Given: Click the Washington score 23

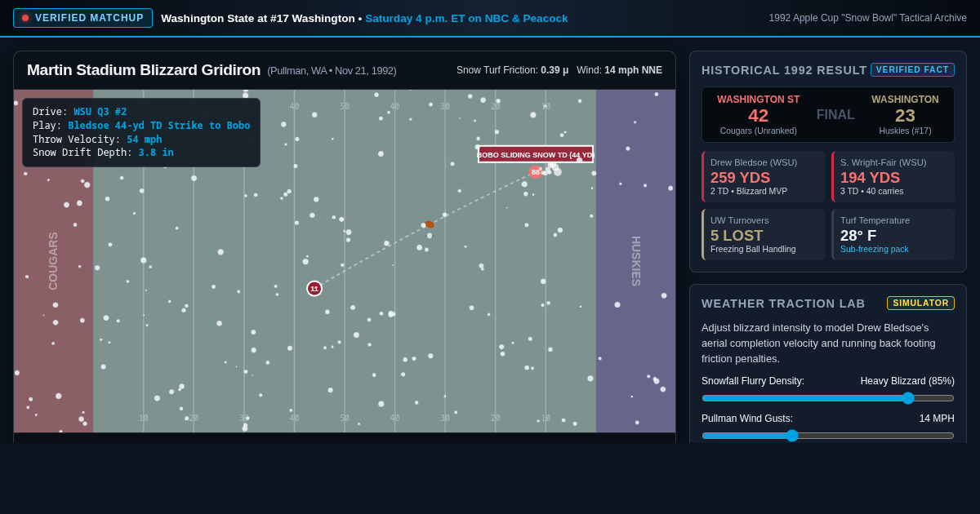Looking at the screenshot, I should pos(905,116).
